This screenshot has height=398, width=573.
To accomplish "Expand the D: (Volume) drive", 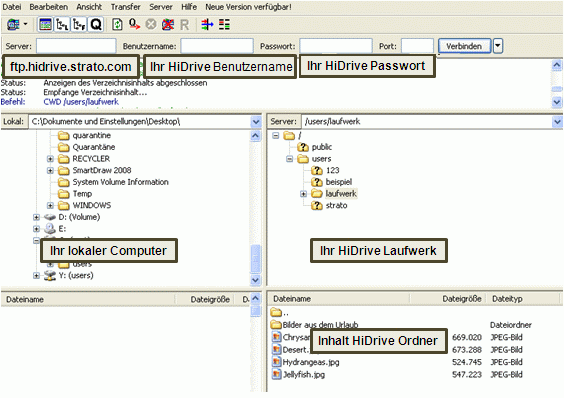I will pos(36,217).
